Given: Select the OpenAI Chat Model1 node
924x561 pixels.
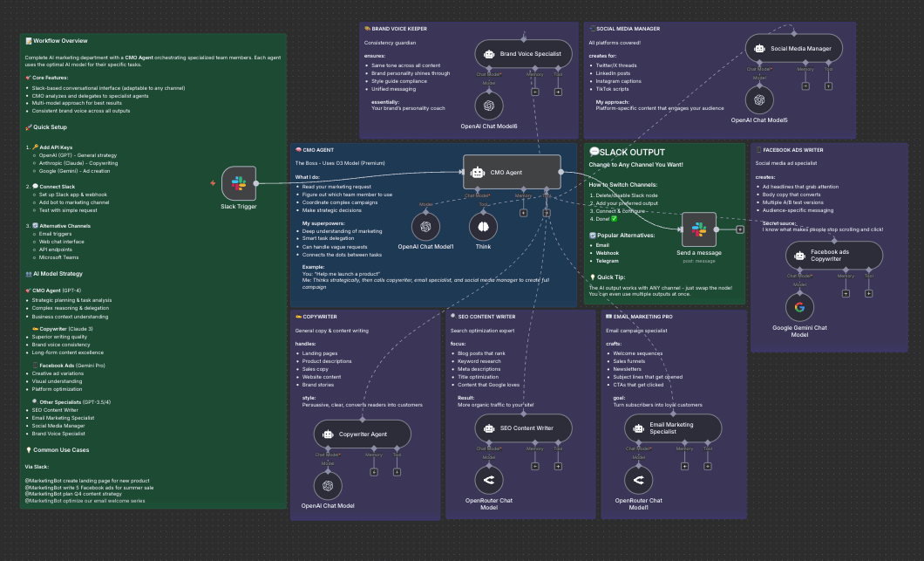Looking at the screenshot, I should pyautogui.click(x=425, y=227).
